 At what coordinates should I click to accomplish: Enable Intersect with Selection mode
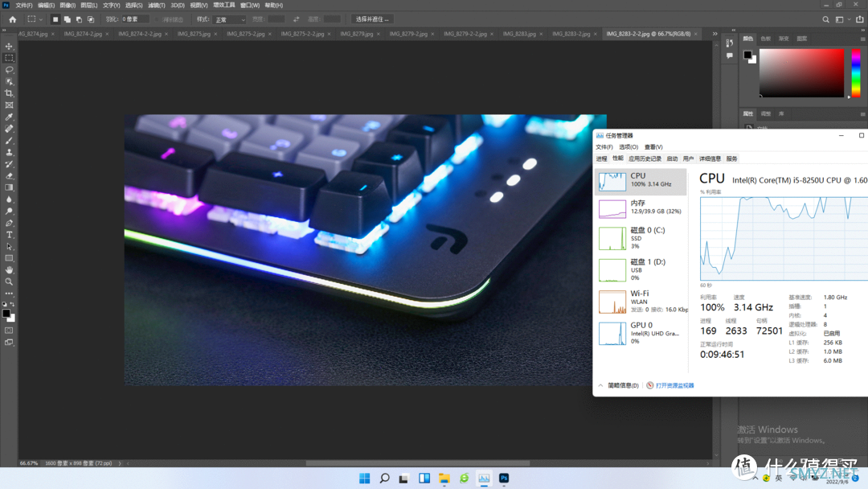pos(91,19)
